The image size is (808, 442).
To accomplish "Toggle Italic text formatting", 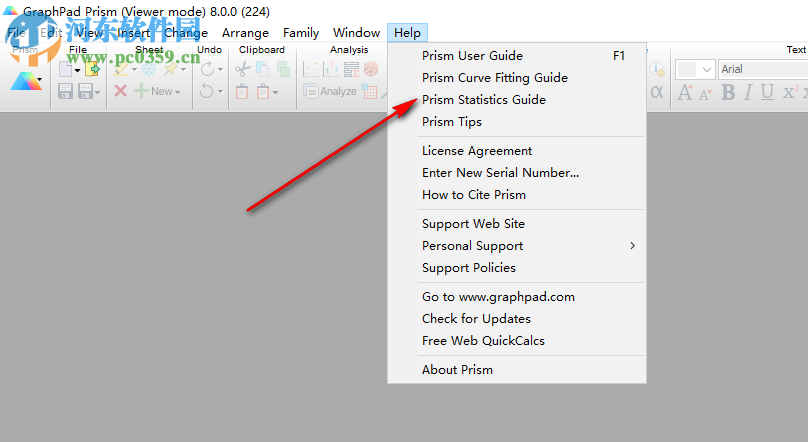I will pyautogui.click(x=748, y=92).
